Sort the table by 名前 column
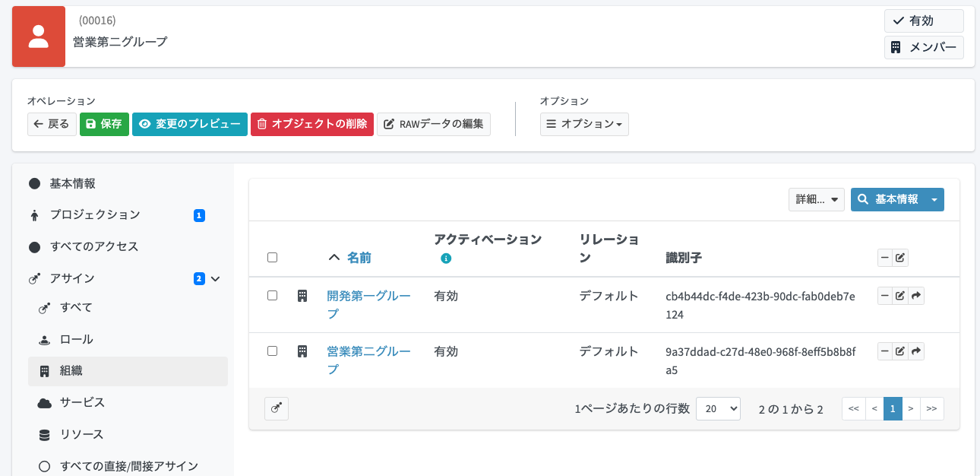The width and height of the screenshot is (980, 476). coord(359,258)
